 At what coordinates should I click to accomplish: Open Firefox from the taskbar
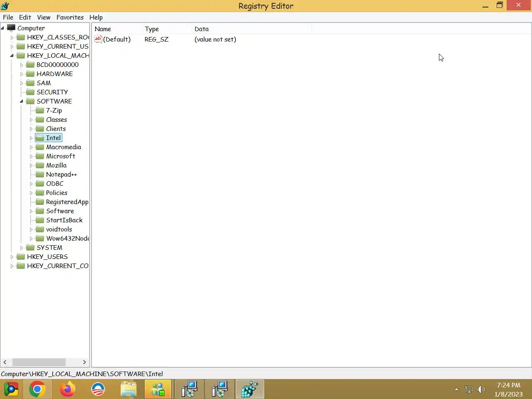point(67,389)
